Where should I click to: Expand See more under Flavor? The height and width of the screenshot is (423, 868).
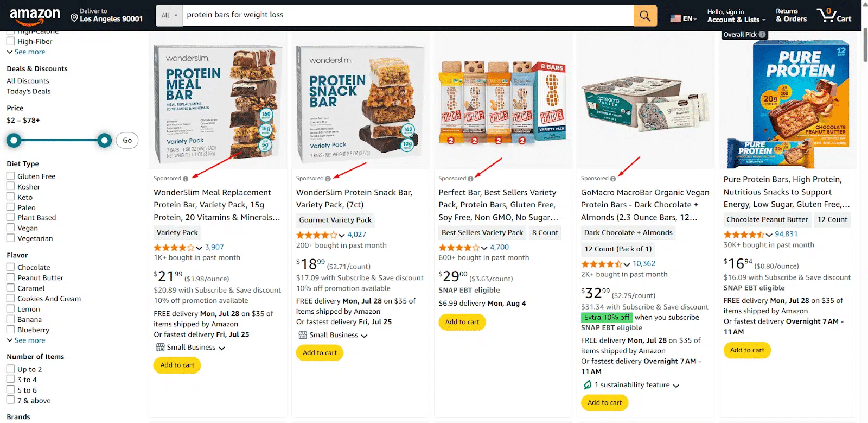coord(26,340)
